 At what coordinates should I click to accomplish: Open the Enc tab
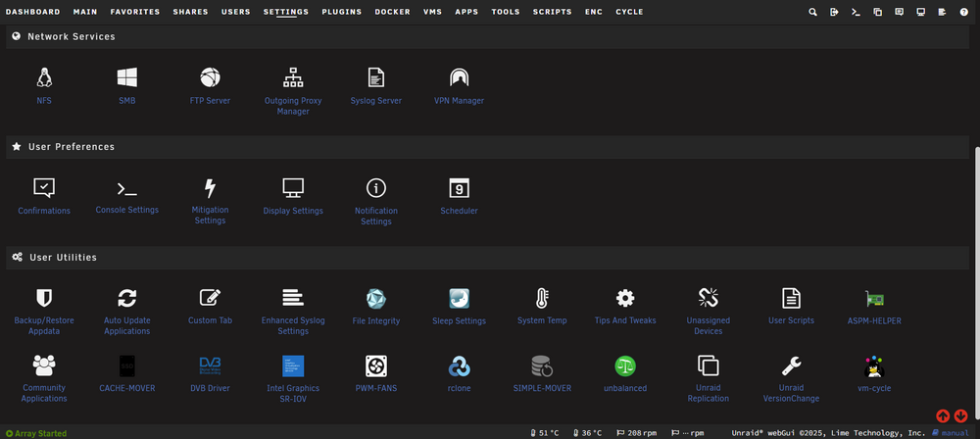tap(594, 12)
